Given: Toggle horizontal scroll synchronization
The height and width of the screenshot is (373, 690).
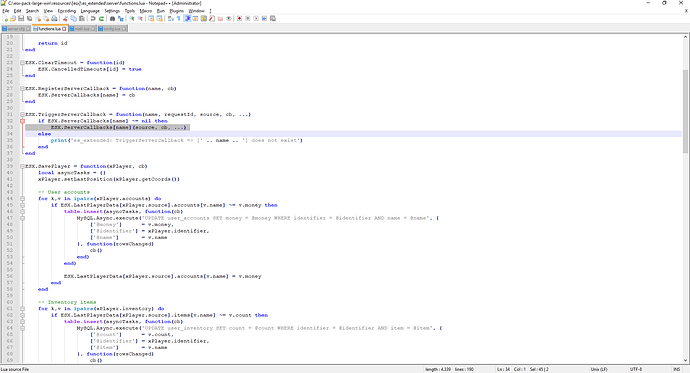Looking at the screenshot, I should (x=159, y=18).
